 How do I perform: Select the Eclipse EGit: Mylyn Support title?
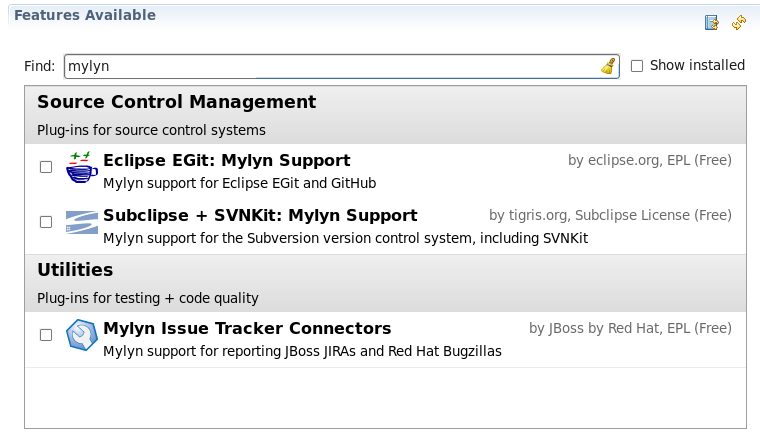point(226,160)
